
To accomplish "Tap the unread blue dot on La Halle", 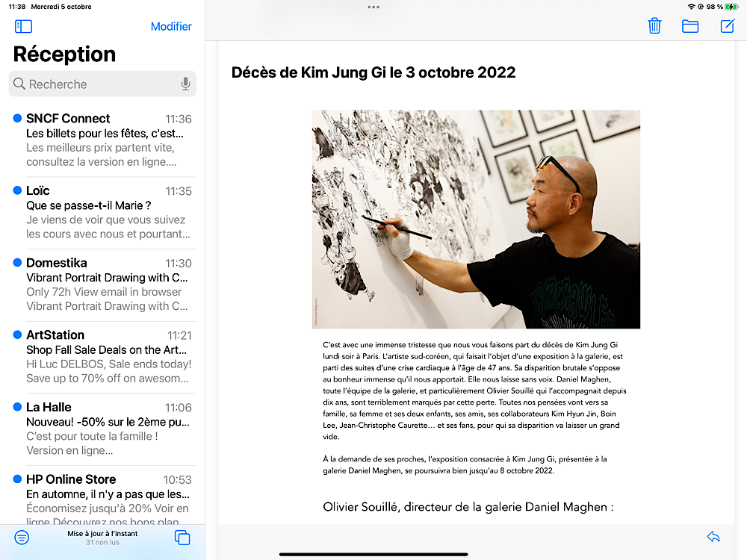I will pyautogui.click(x=17, y=407).
